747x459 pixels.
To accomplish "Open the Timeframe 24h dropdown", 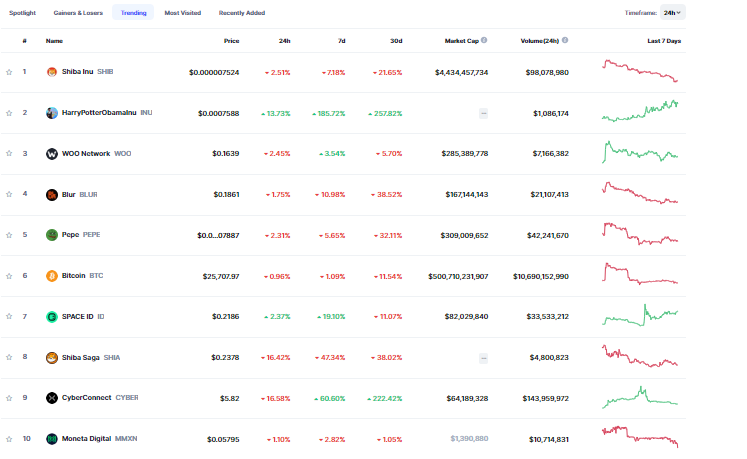I will pos(672,13).
